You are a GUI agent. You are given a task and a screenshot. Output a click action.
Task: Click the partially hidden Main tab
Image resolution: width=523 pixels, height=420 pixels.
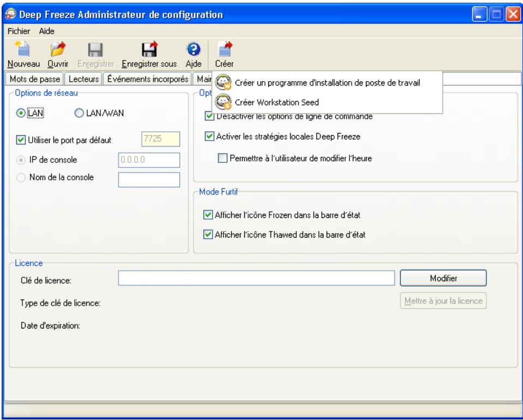click(x=203, y=79)
